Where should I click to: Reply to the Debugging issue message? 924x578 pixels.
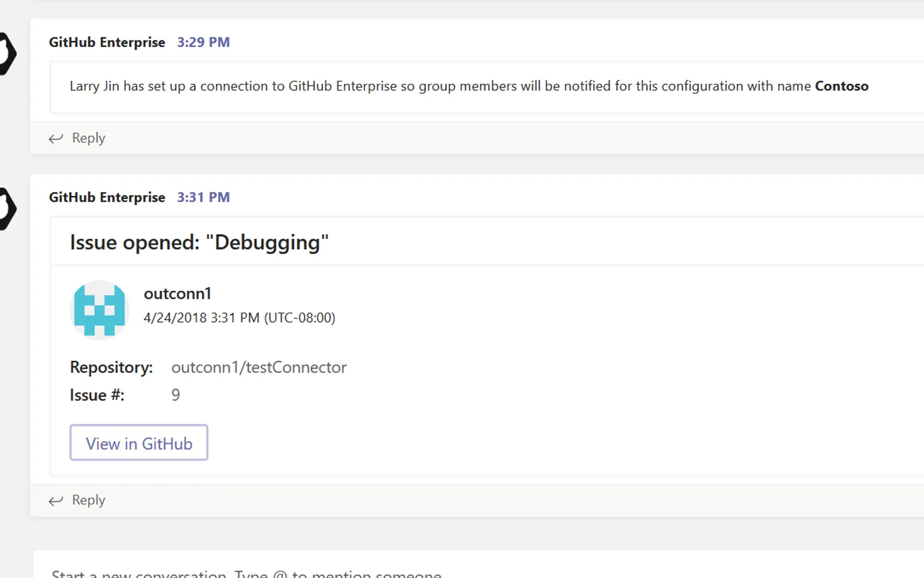point(88,500)
